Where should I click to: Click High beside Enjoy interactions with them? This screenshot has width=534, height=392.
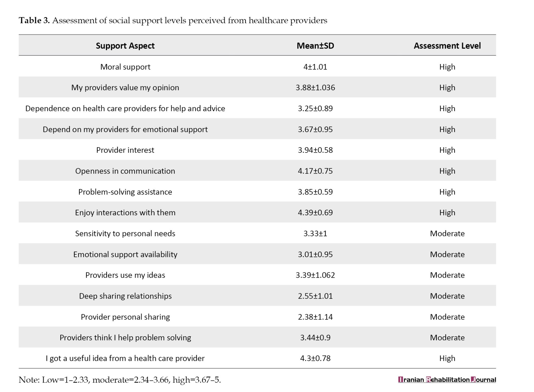tap(447, 213)
